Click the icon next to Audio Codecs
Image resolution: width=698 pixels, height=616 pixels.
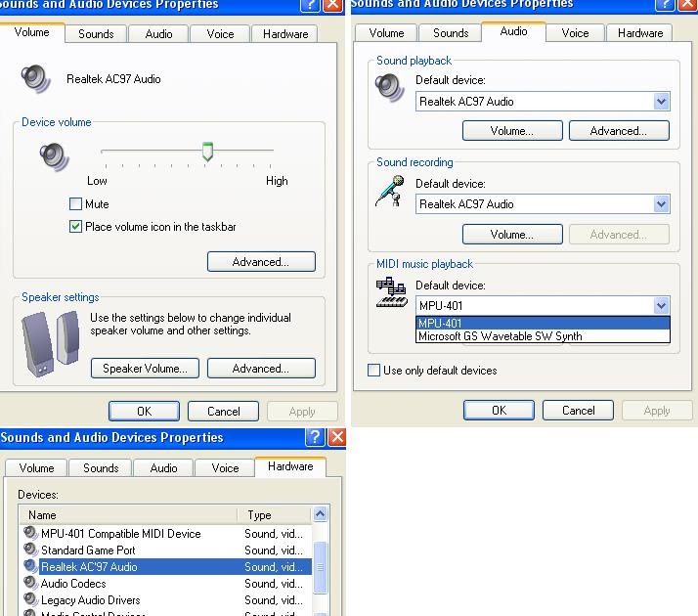click(x=30, y=583)
